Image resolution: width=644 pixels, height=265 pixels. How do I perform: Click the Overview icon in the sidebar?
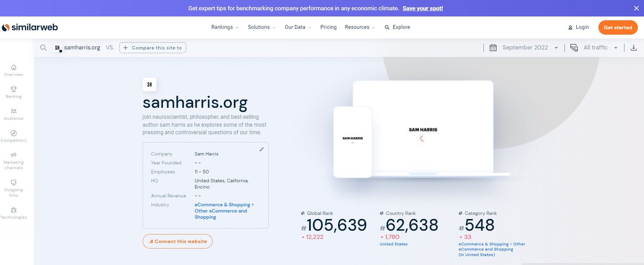point(14,67)
